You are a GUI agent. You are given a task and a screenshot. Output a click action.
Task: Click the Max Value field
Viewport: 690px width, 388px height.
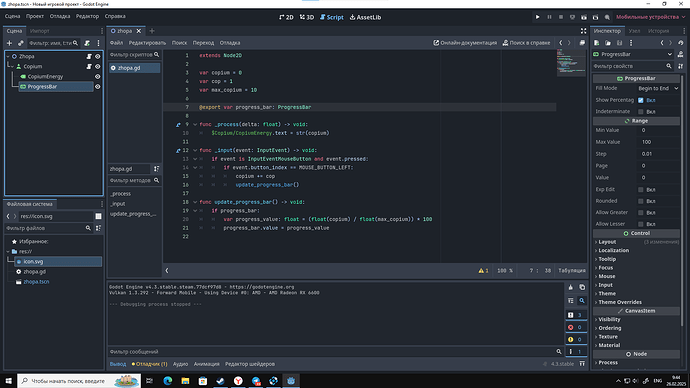[x=657, y=142]
